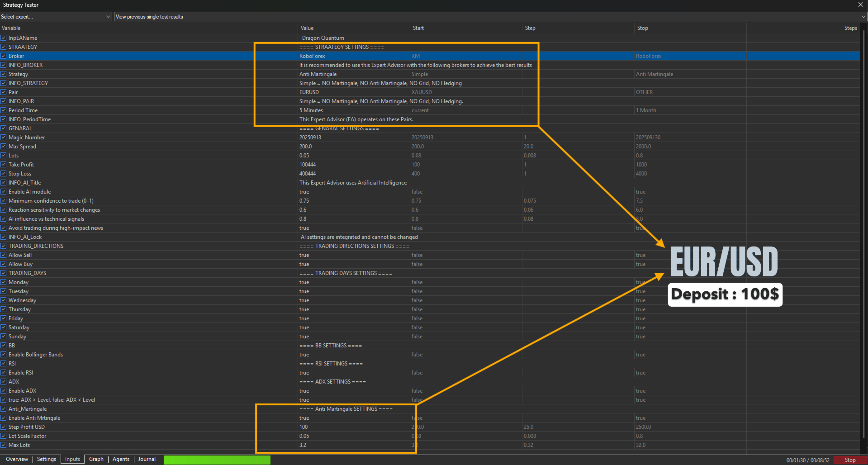Screen dimensions: 868x465
Task: Click the Minimum confidence value '0.75'
Action: tap(304, 201)
